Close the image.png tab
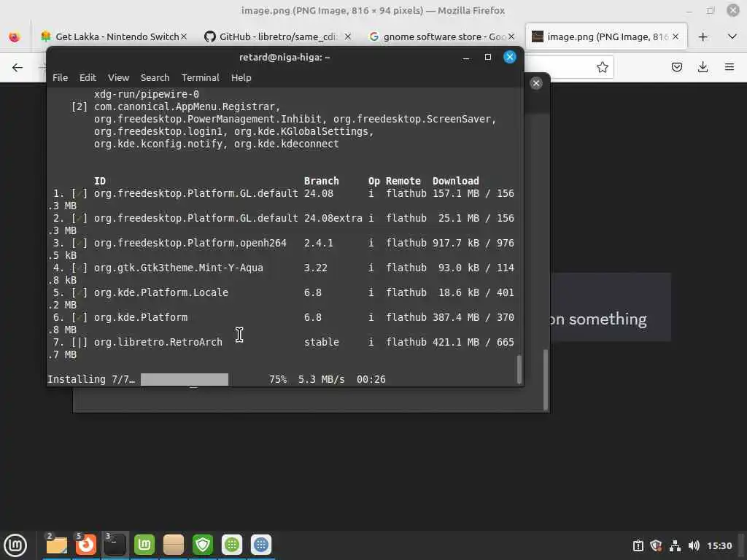The width and height of the screenshot is (747, 560). pos(676,36)
